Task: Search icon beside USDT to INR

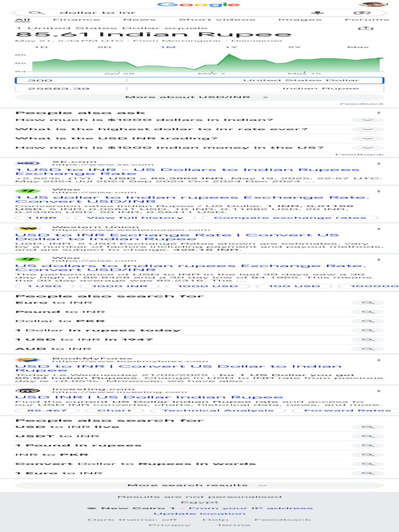Action: click(x=368, y=436)
